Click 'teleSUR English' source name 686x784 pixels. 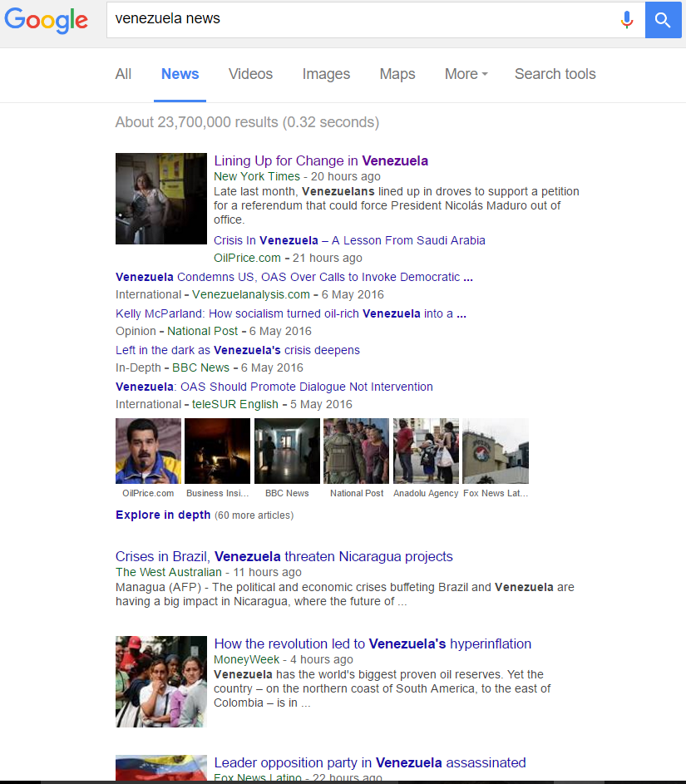(235, 404)
